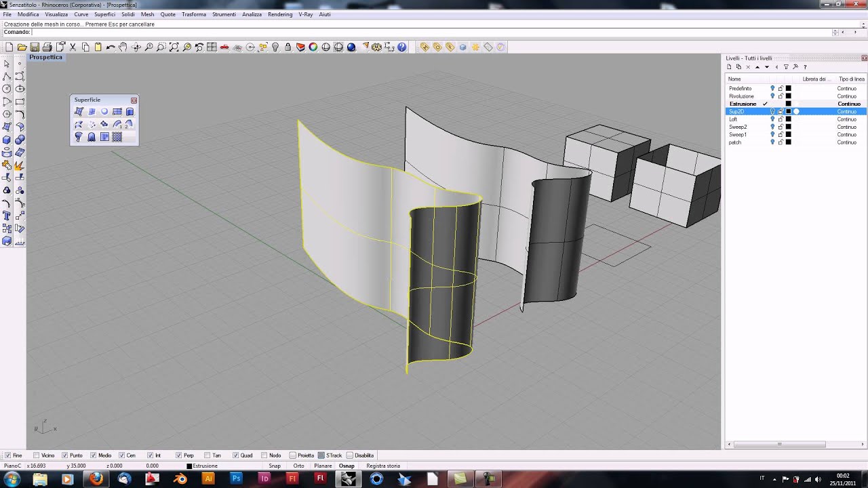Delete layer using the X icon in Livelli

(748, 67)
